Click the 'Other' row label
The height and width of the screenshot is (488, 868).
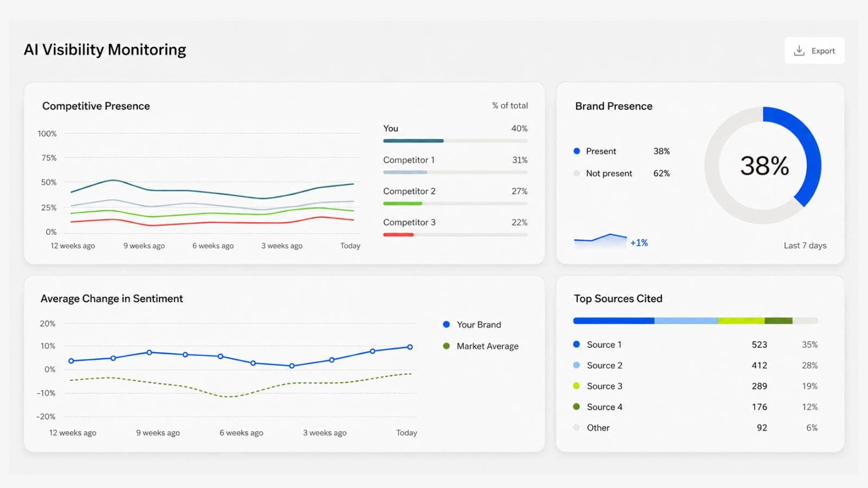tap(598, 428)
